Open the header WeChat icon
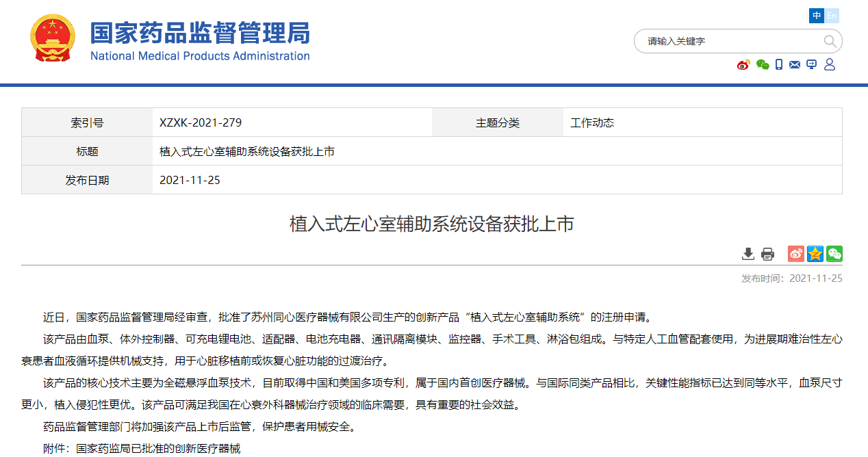Viewport: 868px width, 457px height. (x=763, y=65)
